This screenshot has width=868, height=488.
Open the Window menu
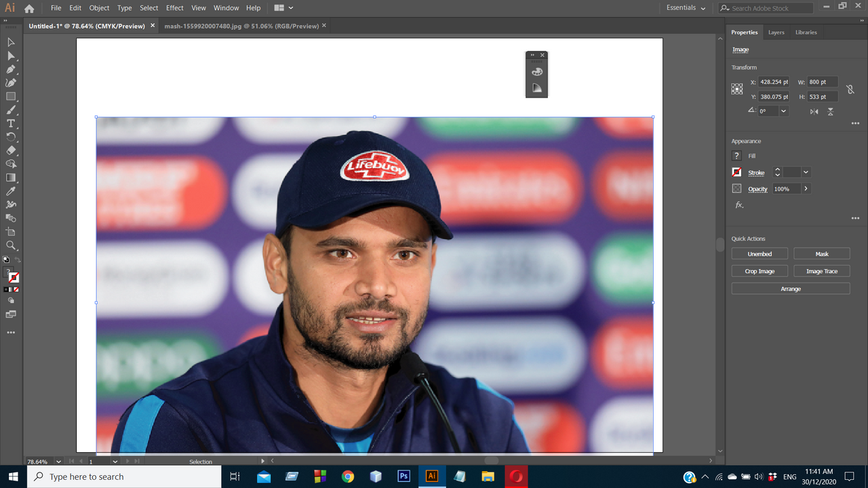tap(226, 8)
